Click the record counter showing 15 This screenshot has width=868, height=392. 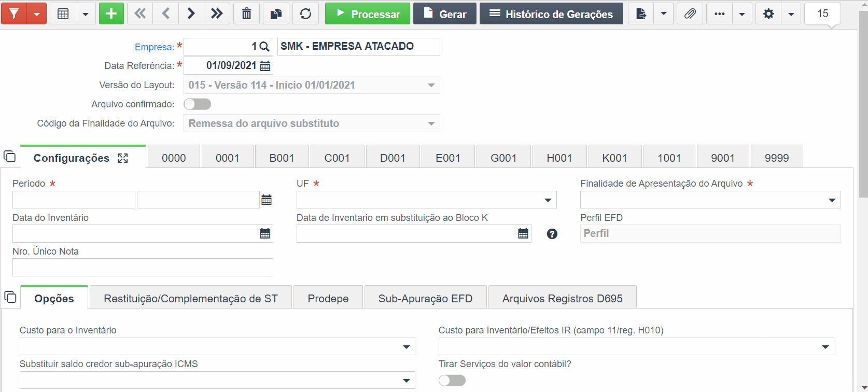[x=823, y=13]
